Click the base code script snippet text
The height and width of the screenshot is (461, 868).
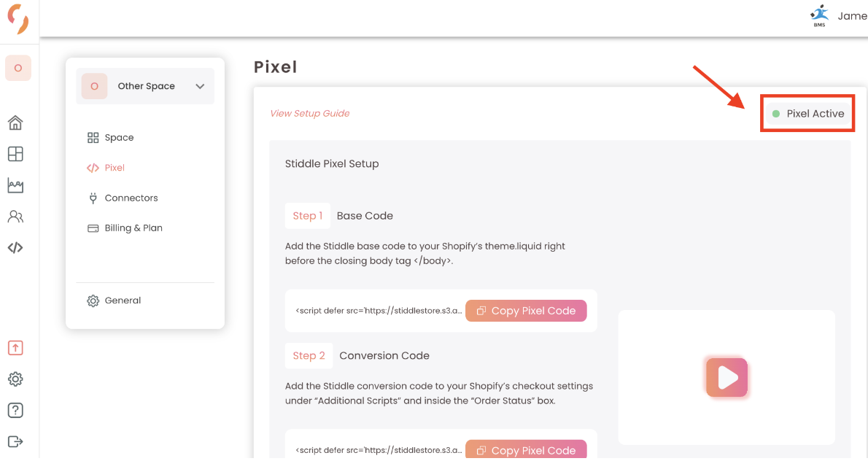coord(378,311)
